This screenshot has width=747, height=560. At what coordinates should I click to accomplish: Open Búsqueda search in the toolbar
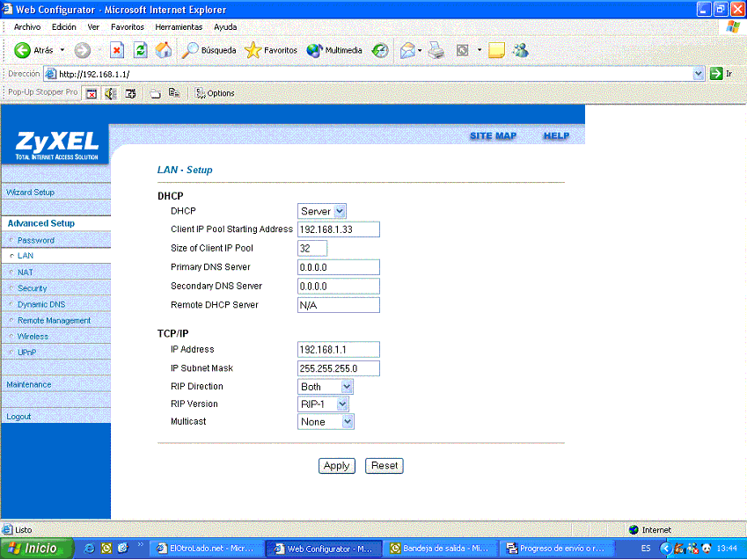(209, 50)
